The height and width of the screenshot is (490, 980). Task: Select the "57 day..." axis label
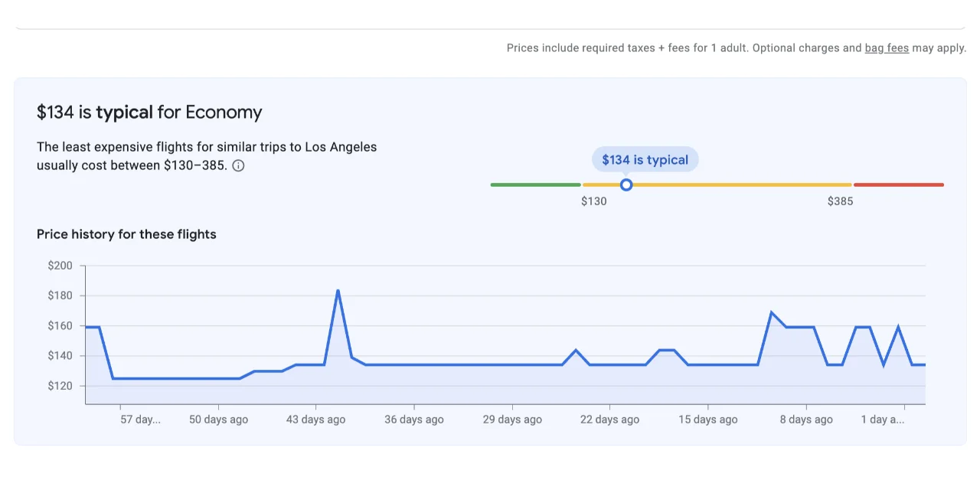[140, 420]
